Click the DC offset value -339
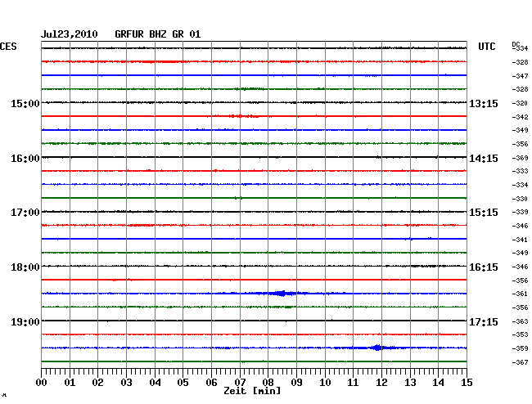The image size is (532, 404). tap(520, 212)
